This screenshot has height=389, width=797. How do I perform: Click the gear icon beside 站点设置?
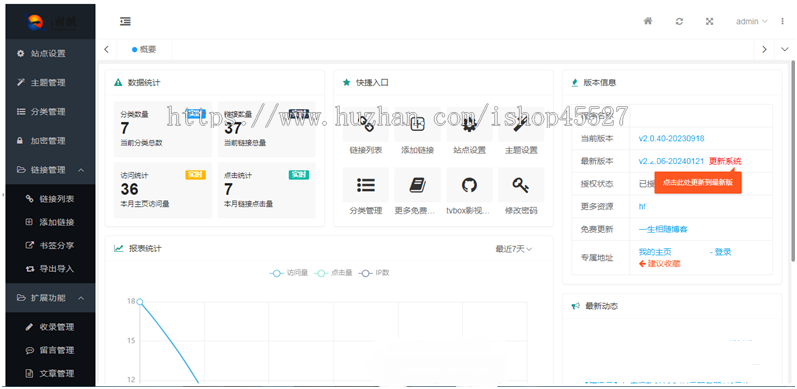tap(20, 53)
